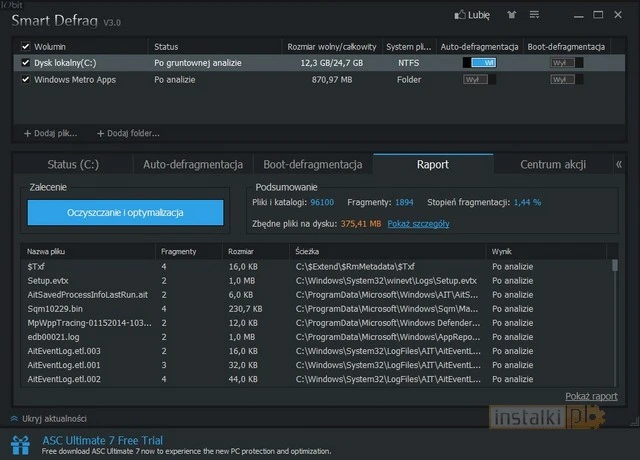The height and width of the screenshot is (460, 640).
Task: Click the 12,3 GB/24,7 GB size cell
Action: 332,63
